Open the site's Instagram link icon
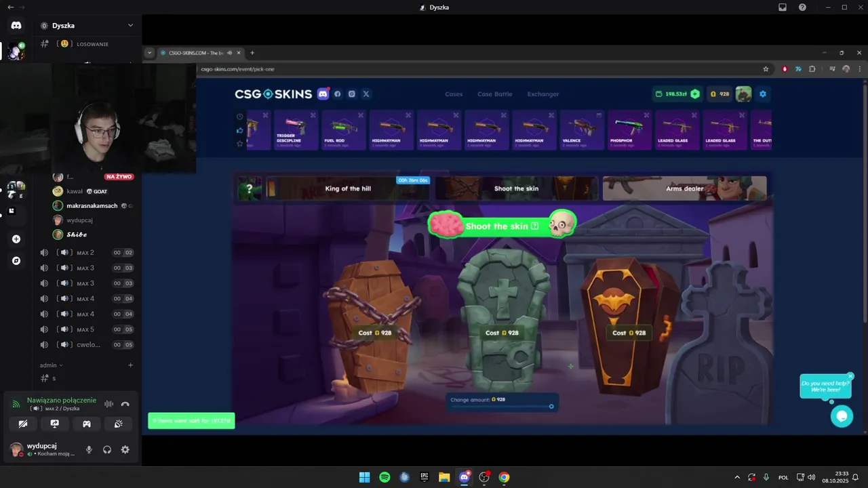868x488 pixels. pos(351,94)
